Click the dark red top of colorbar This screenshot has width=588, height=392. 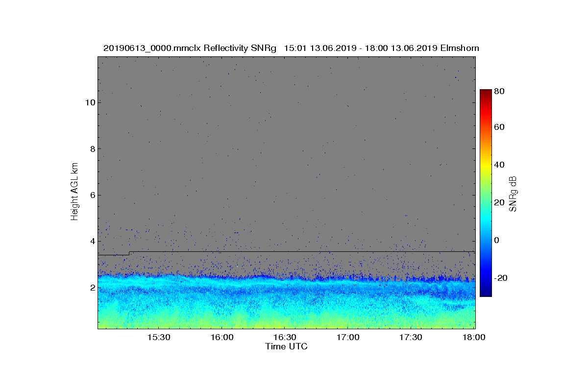click(x=486, y=93)
